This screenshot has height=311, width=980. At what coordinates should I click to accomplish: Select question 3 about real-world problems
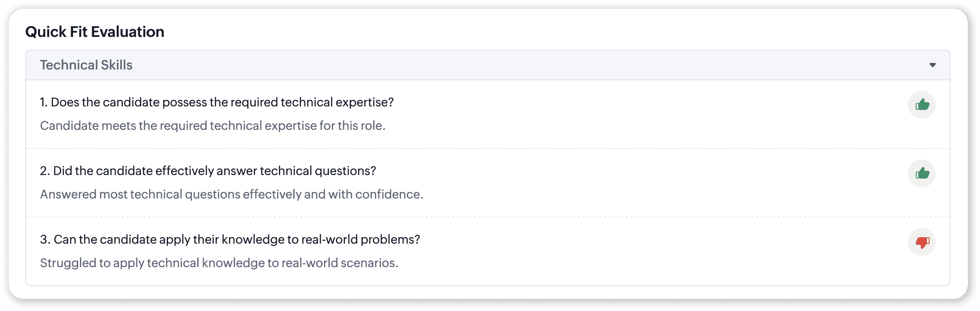[x=230, y=239]
